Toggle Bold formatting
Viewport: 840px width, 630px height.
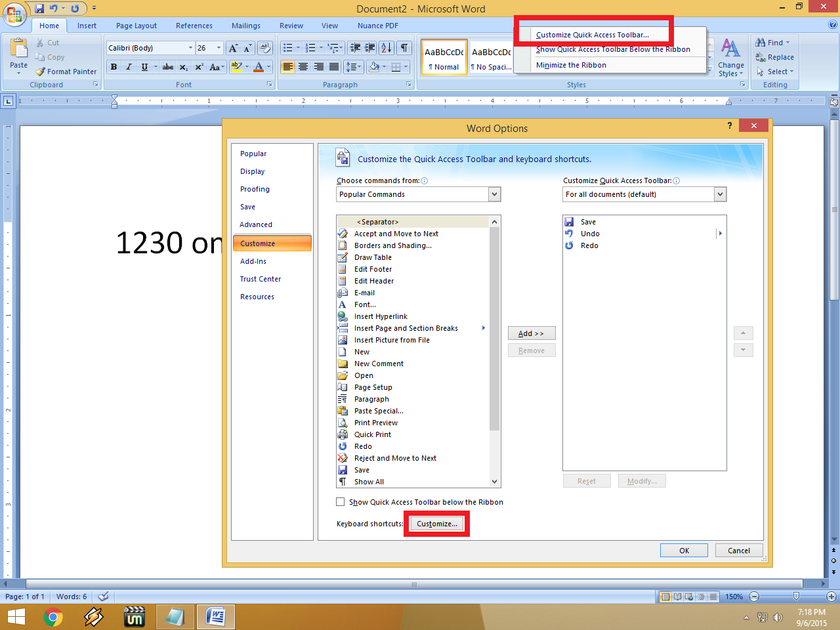(x=114, y=67)
